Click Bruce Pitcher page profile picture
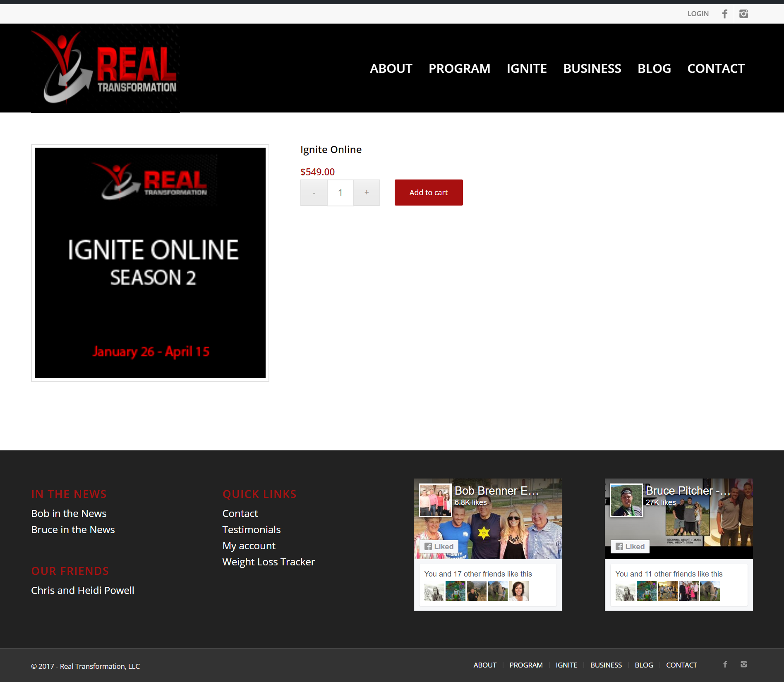784x682 pixels. tap(626, 500)
